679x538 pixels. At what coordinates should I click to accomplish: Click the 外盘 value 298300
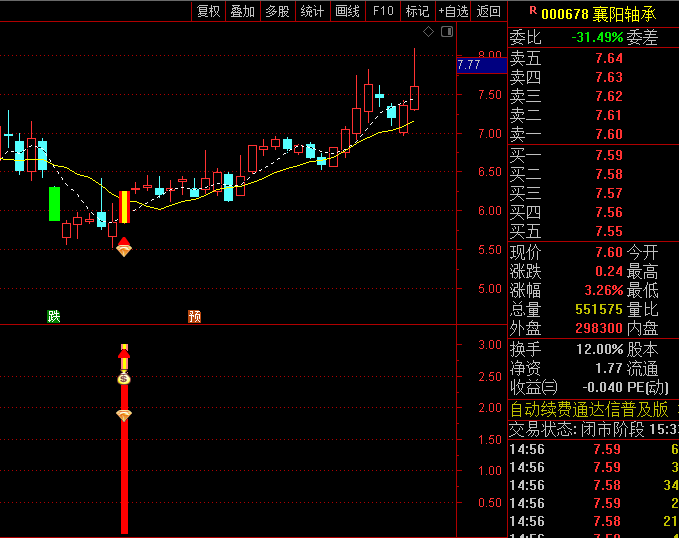(x=599, y=328)
